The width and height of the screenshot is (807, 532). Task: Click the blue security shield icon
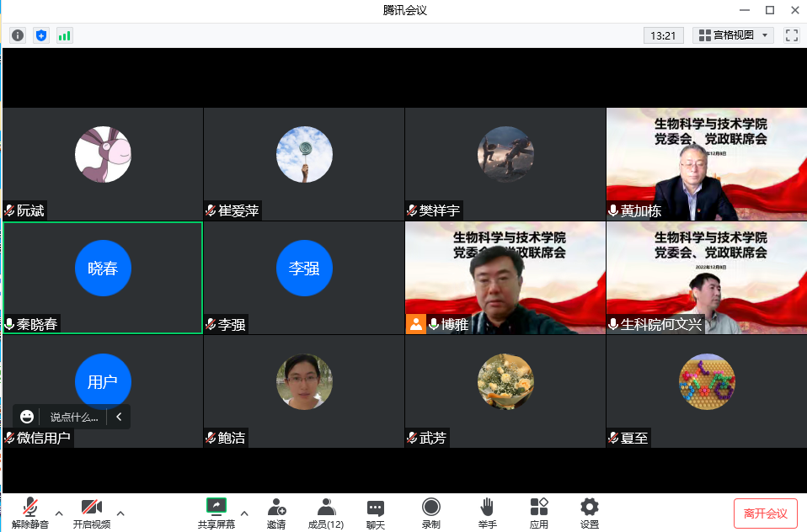click(41, 35)
